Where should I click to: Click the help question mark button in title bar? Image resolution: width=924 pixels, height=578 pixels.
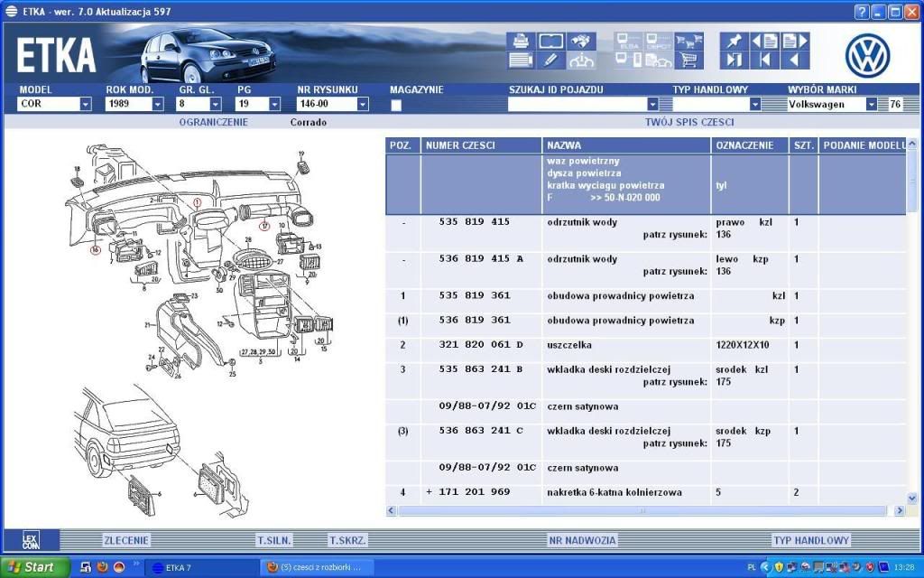click(862, 12)
